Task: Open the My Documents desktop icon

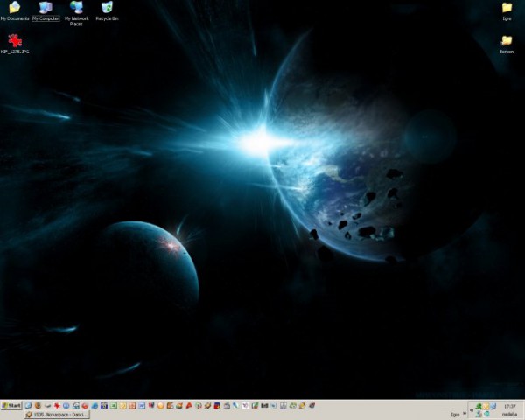Action: point(14,11)
